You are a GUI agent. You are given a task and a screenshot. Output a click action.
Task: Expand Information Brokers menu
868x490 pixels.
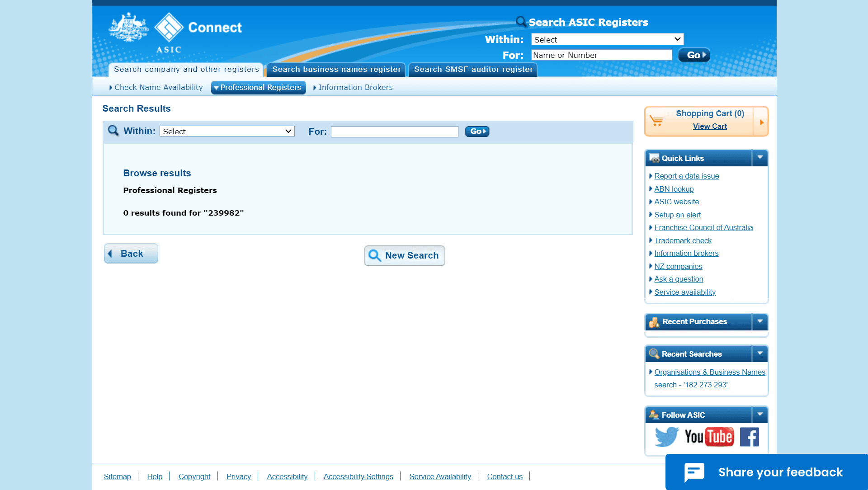coord(353,88)
